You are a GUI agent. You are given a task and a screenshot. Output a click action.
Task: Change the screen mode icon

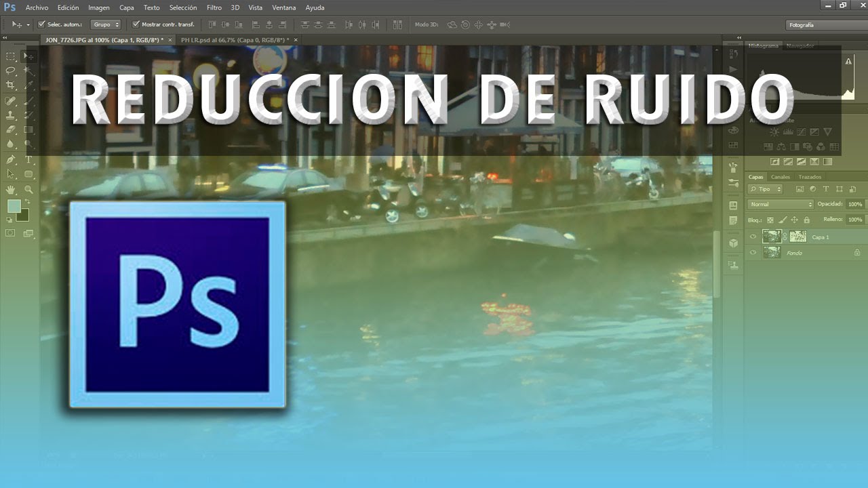pos(28,233)
